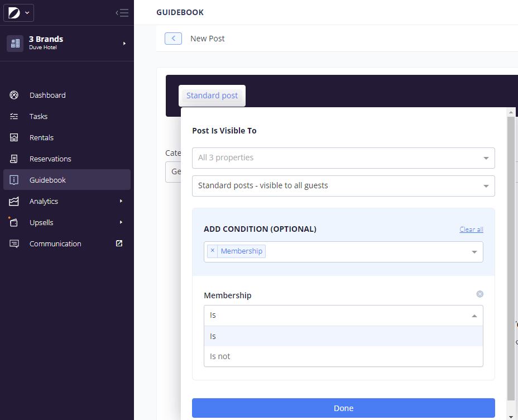
Task: Open Communication external link icon
Action: click(119, 244)
